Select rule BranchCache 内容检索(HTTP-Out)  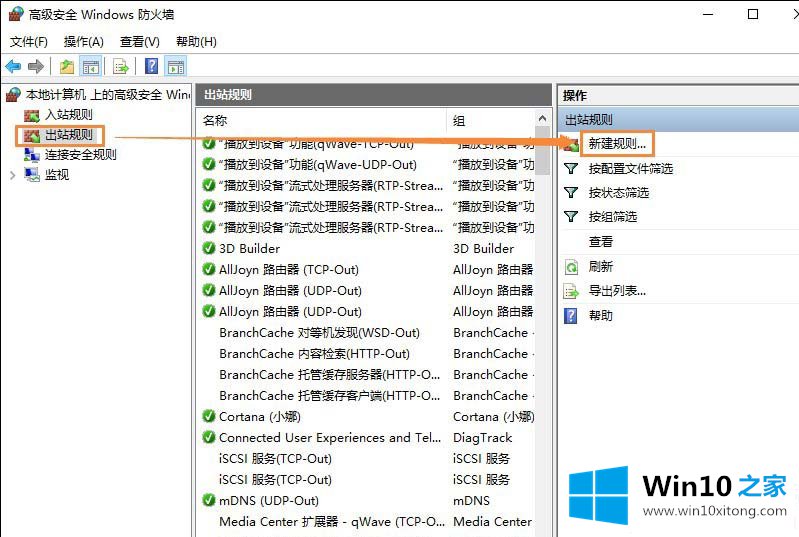[314, 354]
